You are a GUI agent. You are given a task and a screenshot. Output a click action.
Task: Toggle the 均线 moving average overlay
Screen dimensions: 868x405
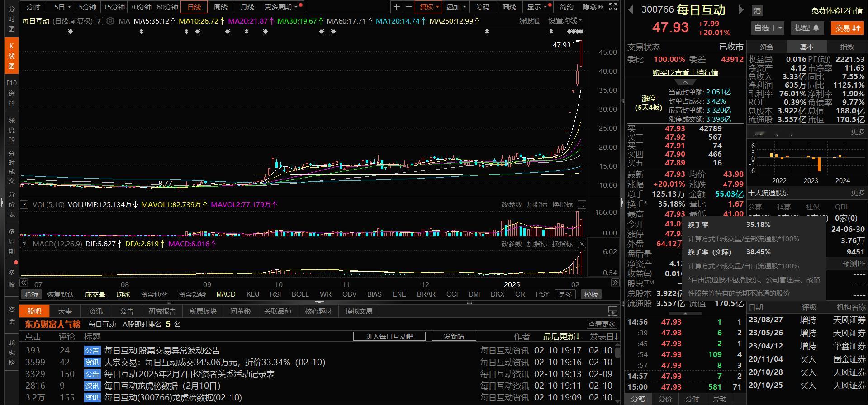[123, 294]
